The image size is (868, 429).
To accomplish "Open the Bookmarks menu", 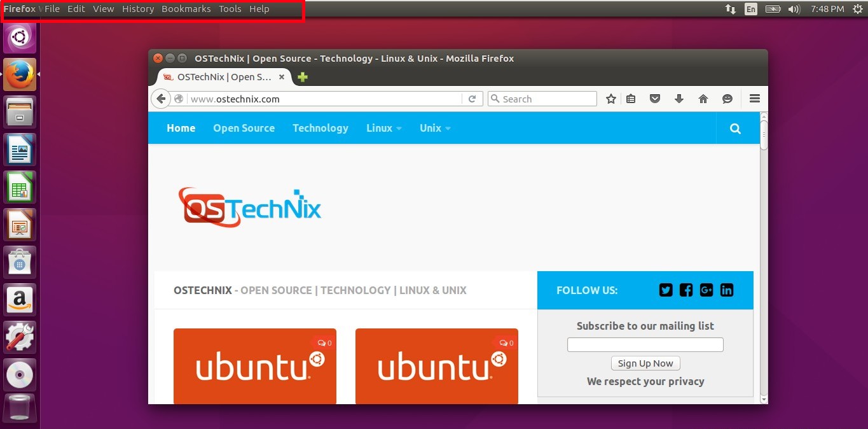I will click(x=186, y=9).
